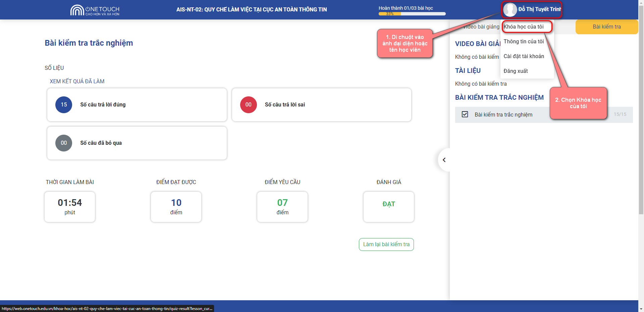Click the Số câu trả lời đúng card
This screenshot has height=312, width=644.
pyautogui.click(x=137, y=105)
